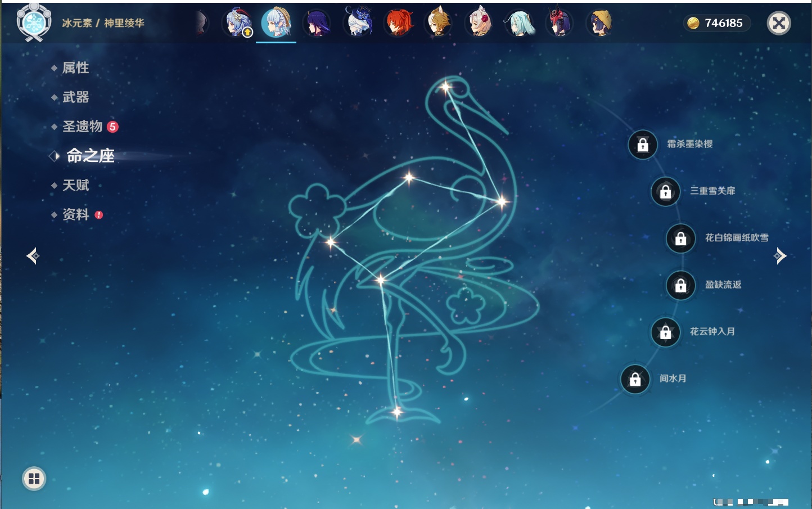Select the 命之座 constellation menu
This screenshot has width=812, height=509.
click(90, 156)
